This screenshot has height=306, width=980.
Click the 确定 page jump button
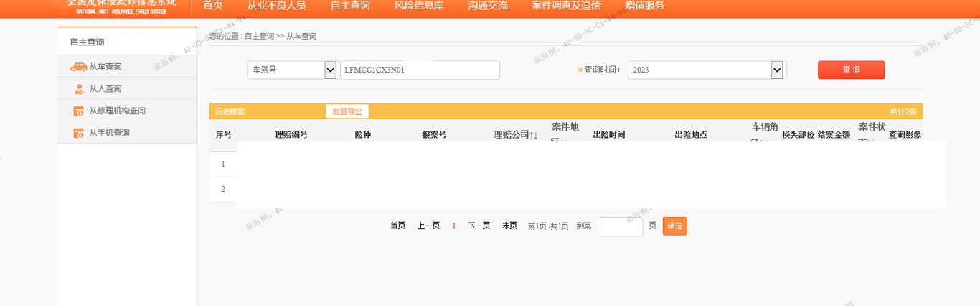click(x=674, y=226)
